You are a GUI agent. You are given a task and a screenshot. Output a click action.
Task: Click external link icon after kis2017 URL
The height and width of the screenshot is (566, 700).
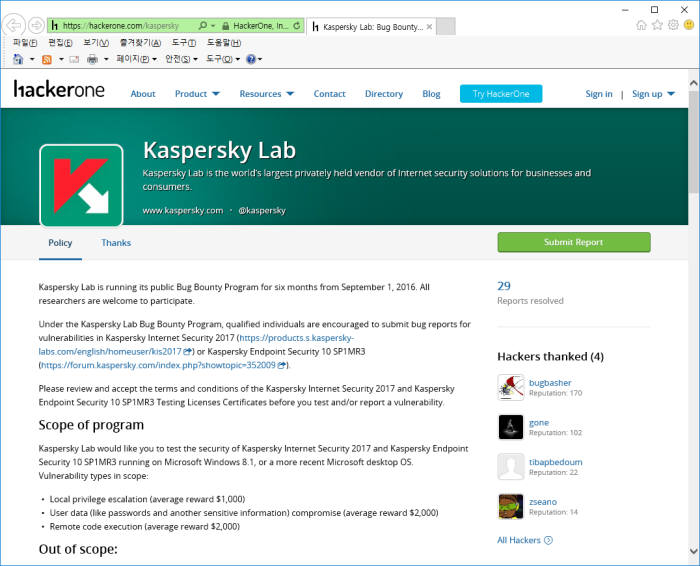click(188, 352)
